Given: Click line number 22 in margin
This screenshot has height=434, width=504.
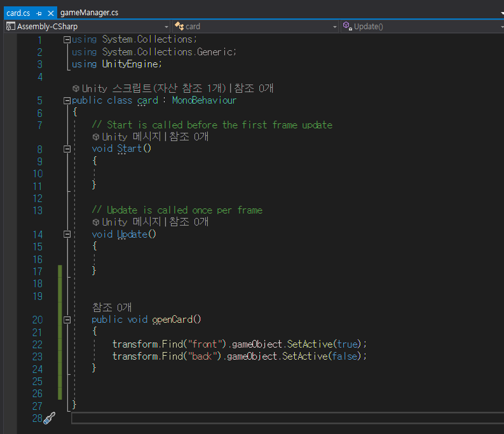Looking at the screenshot, I should [x=37, y=344].
